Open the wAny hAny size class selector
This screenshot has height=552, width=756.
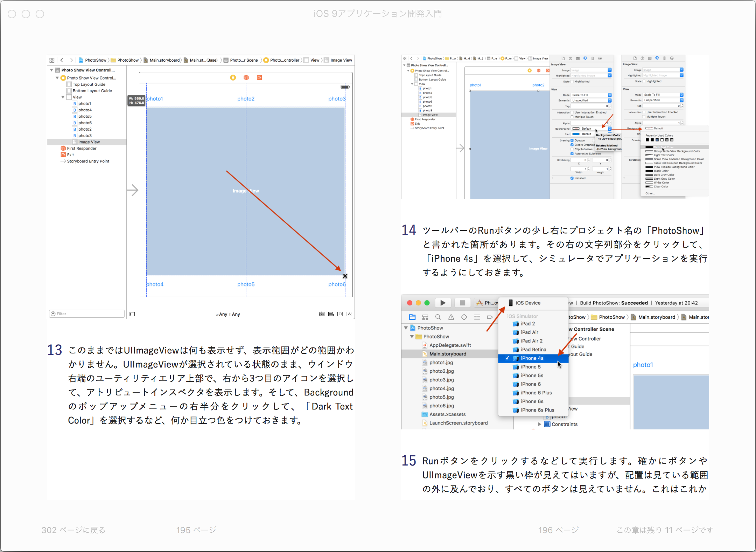(228, 314)
